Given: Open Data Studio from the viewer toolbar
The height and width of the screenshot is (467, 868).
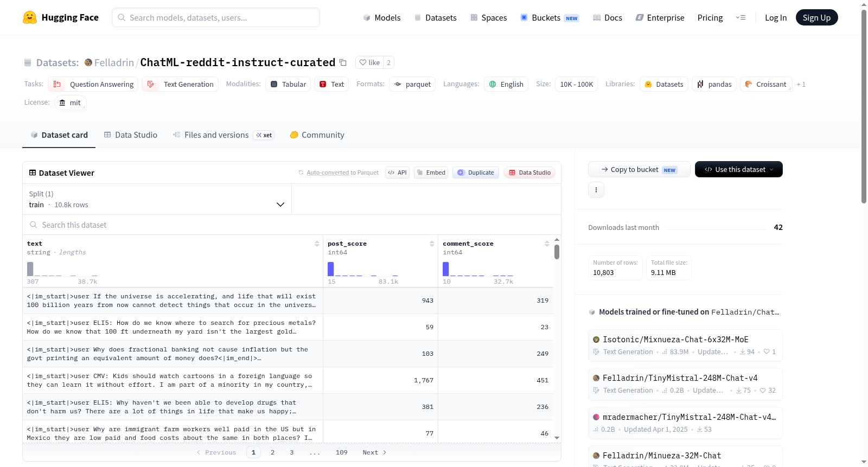Looking at the screenshot, I should point(529,172).
